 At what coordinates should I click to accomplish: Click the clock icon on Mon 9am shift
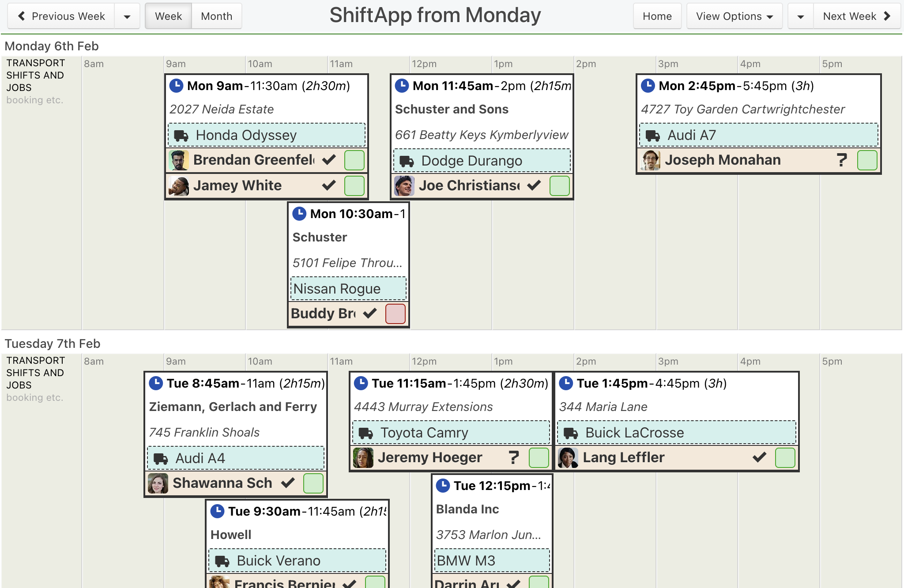176,85
